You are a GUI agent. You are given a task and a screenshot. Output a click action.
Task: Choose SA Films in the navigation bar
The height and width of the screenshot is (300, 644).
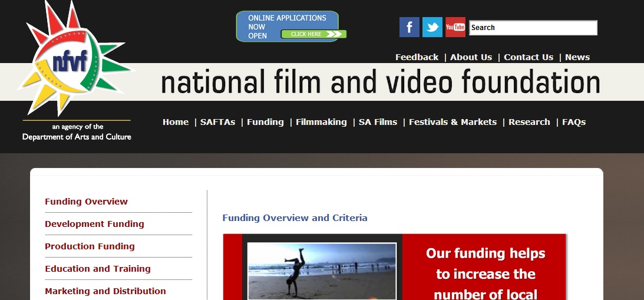pyautogui.click(x=378, y=122)
